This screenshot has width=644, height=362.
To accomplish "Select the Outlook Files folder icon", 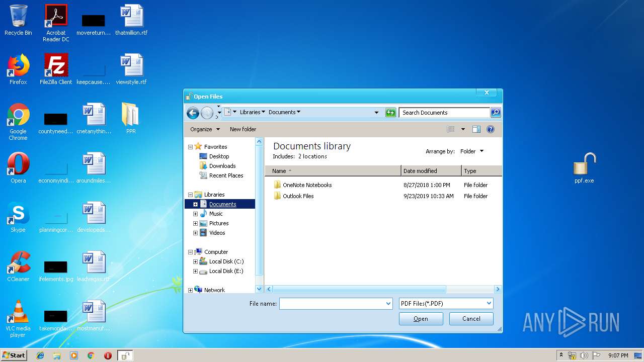I will click(277, 196).
